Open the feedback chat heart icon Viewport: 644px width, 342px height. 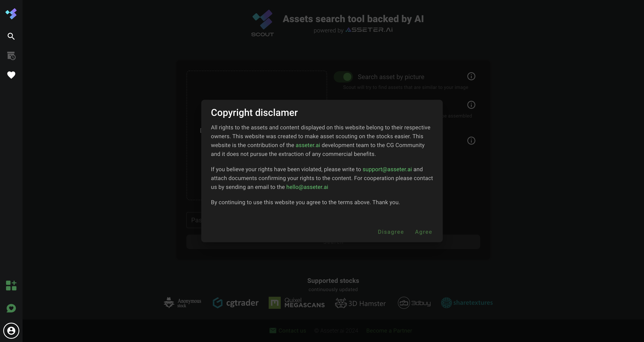[x=11, y=308]
